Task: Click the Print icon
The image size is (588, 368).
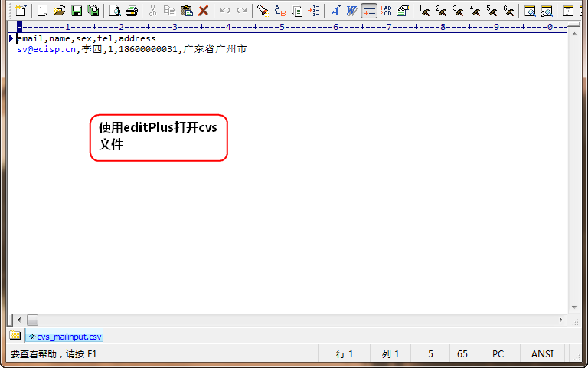Action: point(132,11)
